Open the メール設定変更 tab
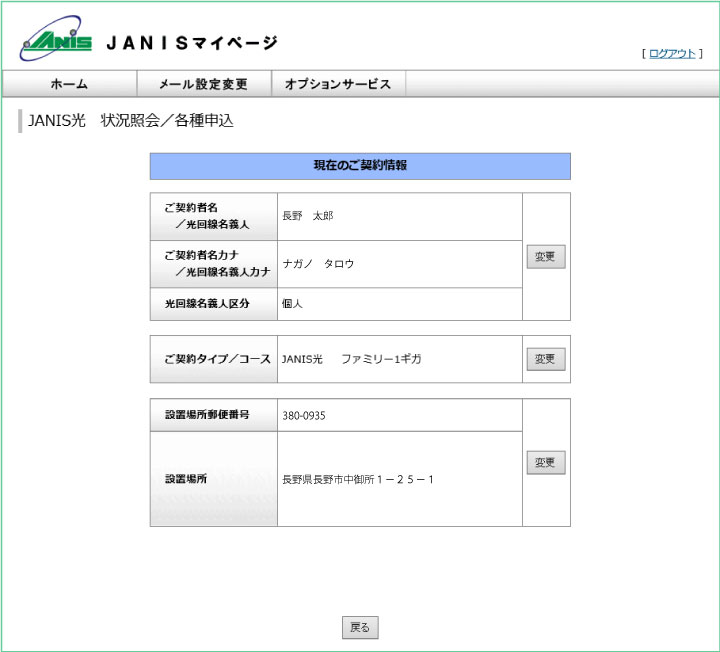Screen dimensions: 720x652 [204, 84]
